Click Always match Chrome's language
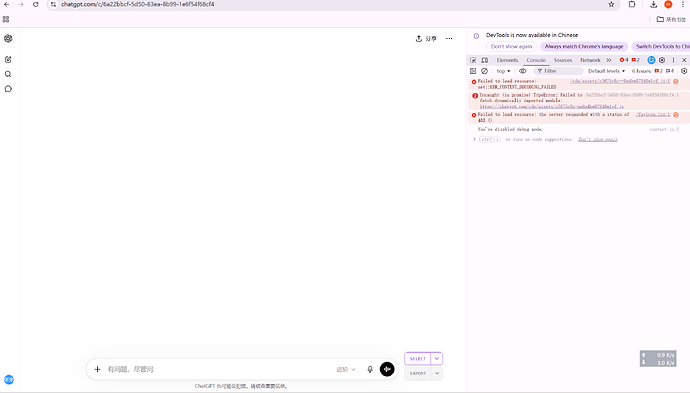 [584, 47]
